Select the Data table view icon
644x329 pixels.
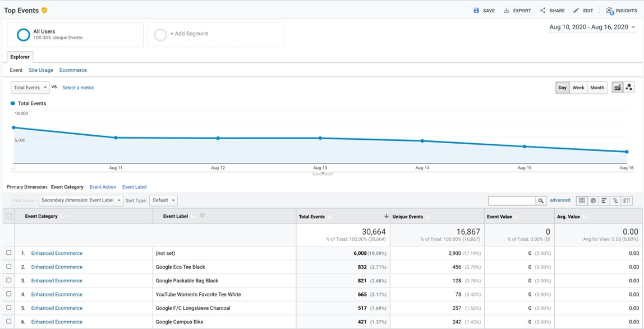pyautogui.click(x=582, y=200)
